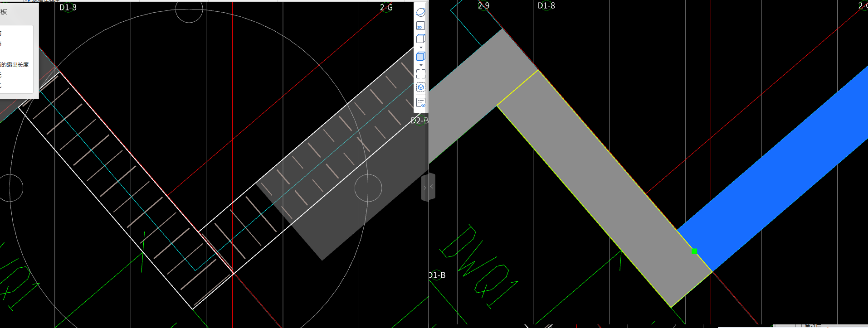
Task: Select axis label 2-G in left view
Action: [x=386, y=7]
